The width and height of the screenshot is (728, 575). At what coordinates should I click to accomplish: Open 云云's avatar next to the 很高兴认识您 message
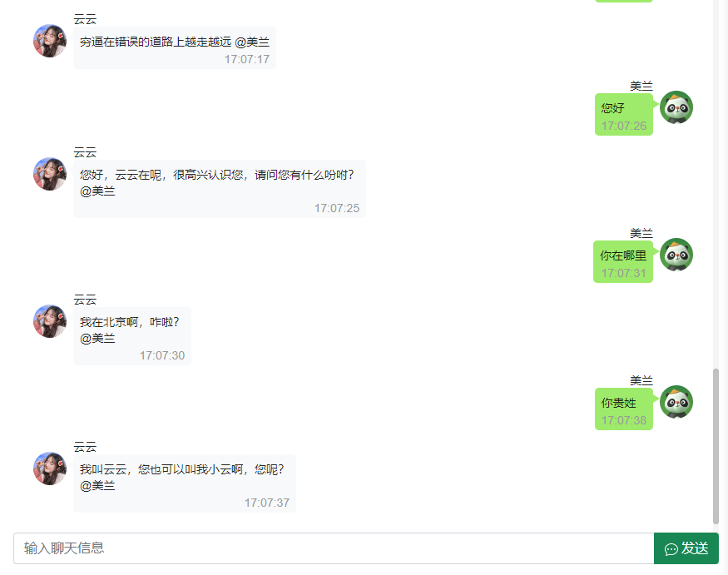pos(50,174)
